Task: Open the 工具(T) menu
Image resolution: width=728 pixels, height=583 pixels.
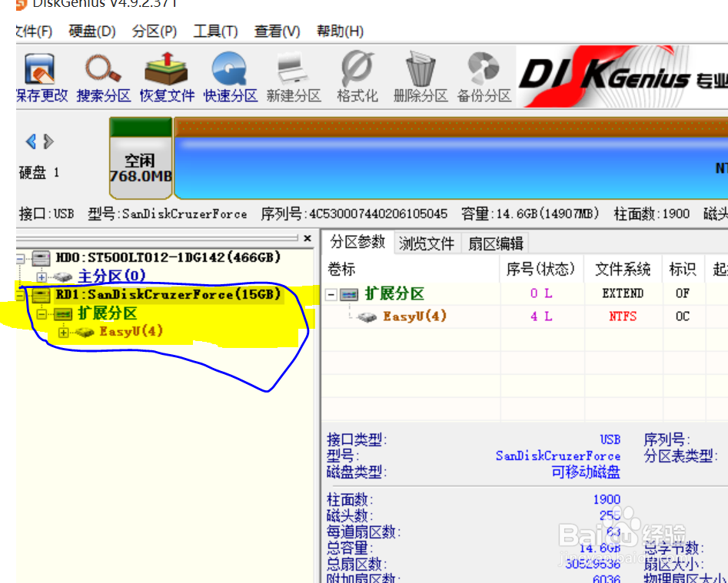Action: (x=215, y=31)
